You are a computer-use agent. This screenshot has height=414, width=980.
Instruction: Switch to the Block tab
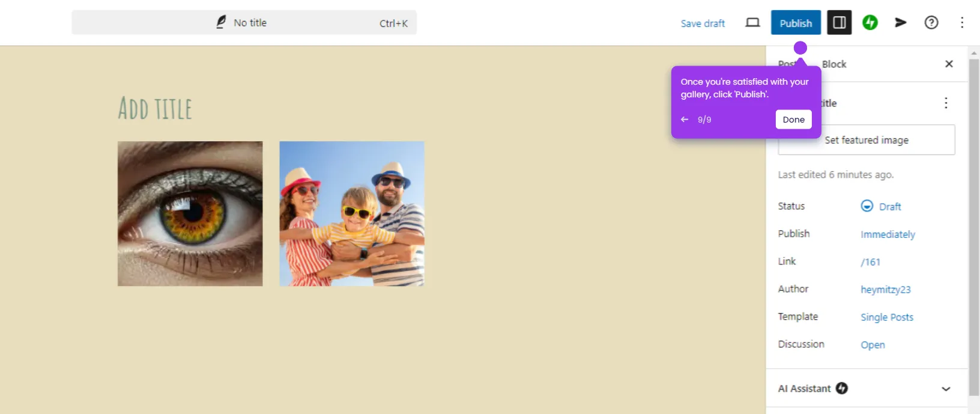834,64
